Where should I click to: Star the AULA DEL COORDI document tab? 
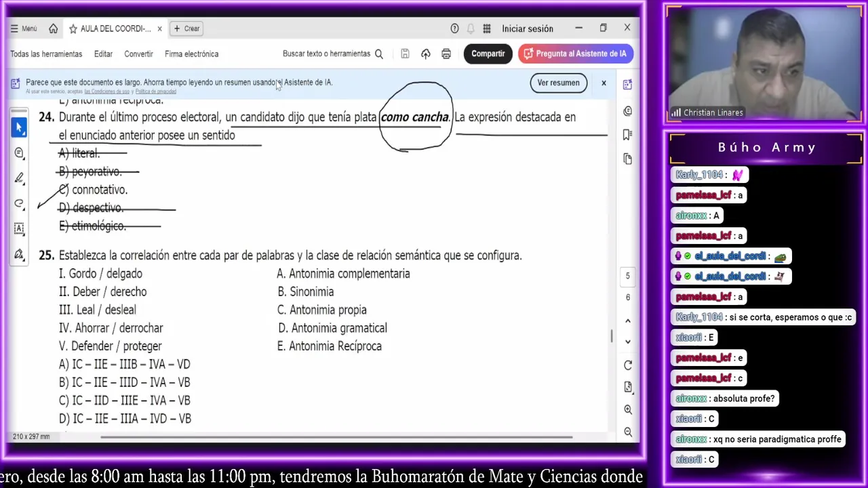(x=73, y=28)
